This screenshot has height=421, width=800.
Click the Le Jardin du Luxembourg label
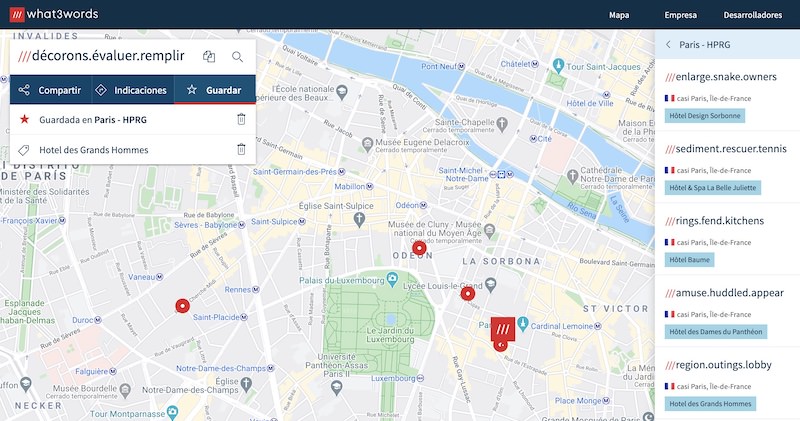coord(390,335)
